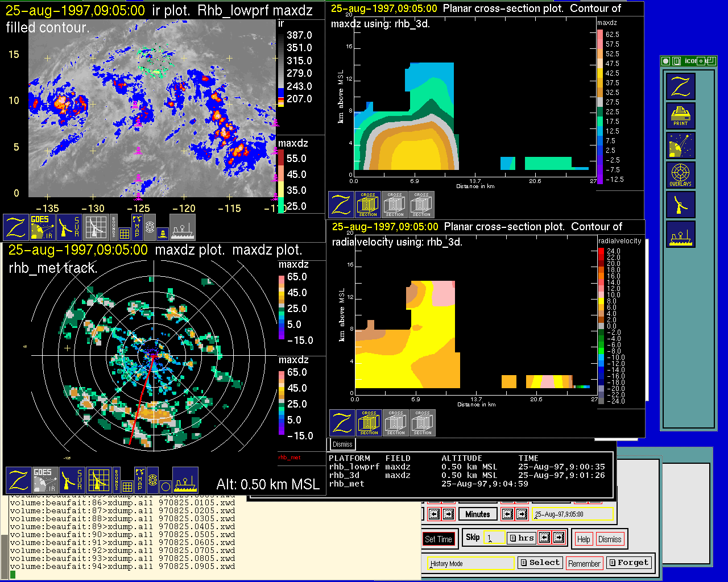Viewport: 728px width, 582px height.
Task: Open the Select menu beside History Mode
Action: (x=540, y=563)
